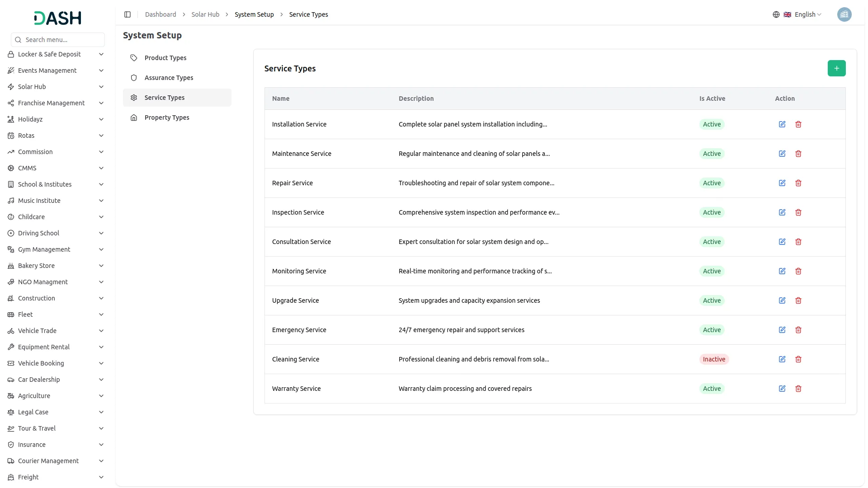
Task: Edit the Cleaning Service row
Action: [x=782, y=359]
